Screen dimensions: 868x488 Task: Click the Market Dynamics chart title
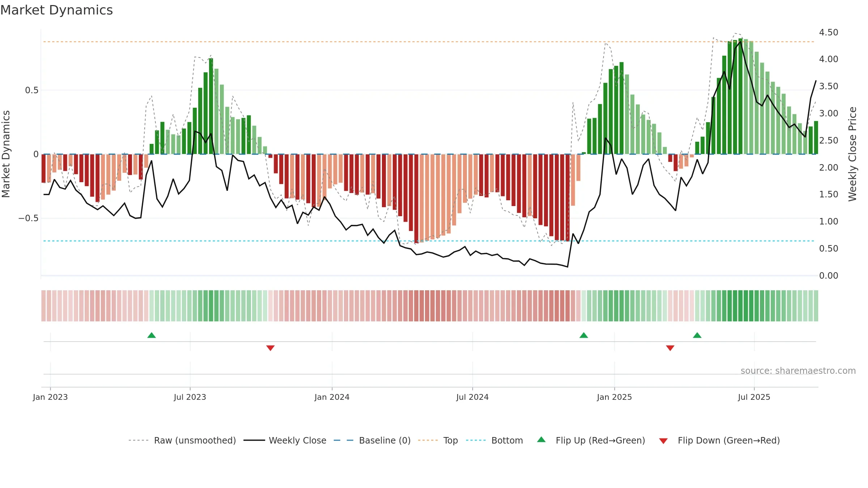(x=57, y=10)
